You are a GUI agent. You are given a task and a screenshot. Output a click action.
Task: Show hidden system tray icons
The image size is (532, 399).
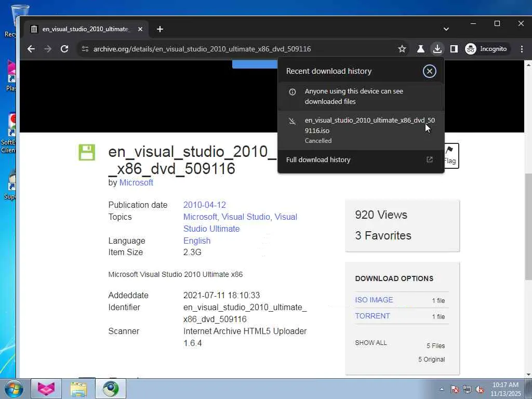(442, 389)
